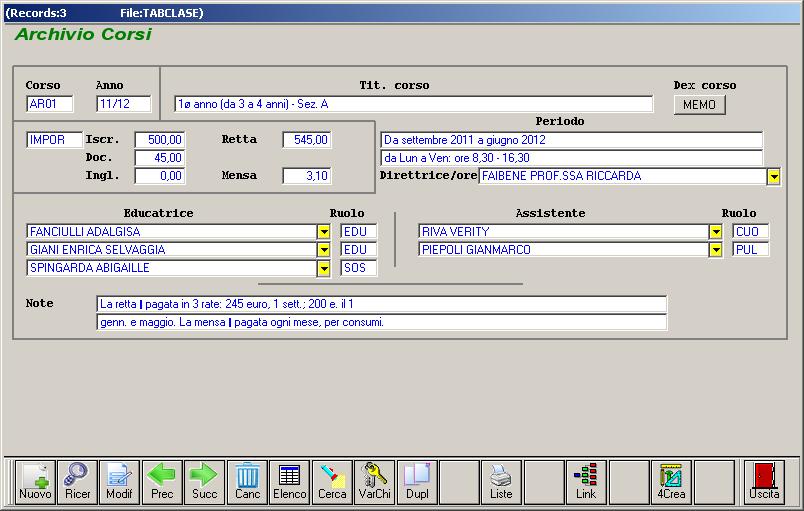Click the CUO role field
The image size is (804, 511).
pyautogui.click(x=751, y=232)
